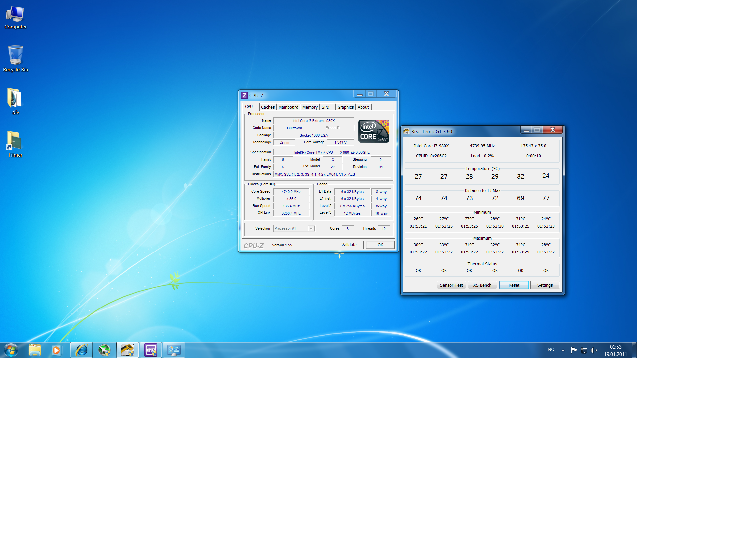This screenshot has width=747, height=560.
Task: Click the CPU-Z Version 1.55 label
Action: (x=281, y=245)
